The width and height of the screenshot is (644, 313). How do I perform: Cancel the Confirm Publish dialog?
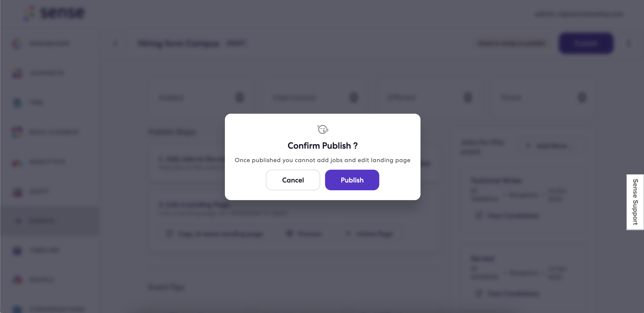[293, 180]
